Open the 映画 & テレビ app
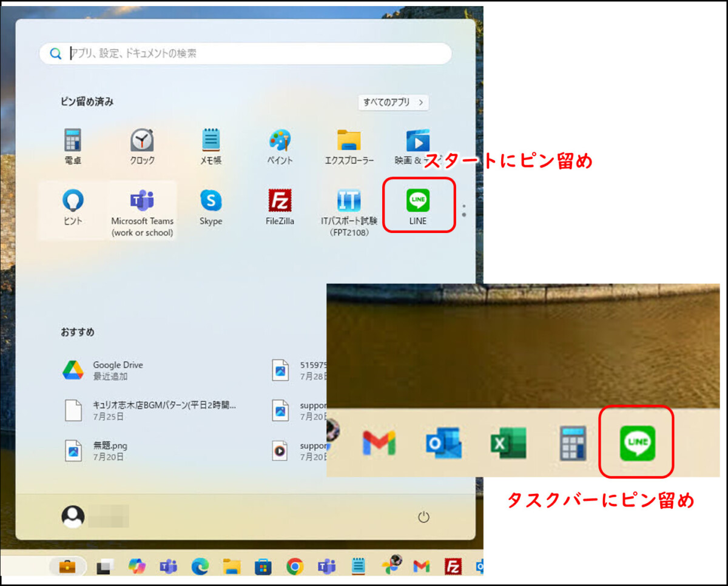 [417, 147]
